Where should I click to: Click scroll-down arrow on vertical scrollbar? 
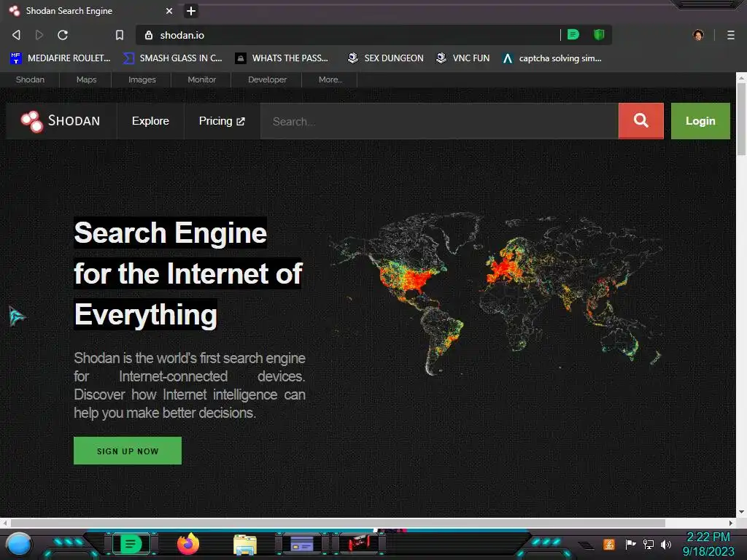pos(741,512)
